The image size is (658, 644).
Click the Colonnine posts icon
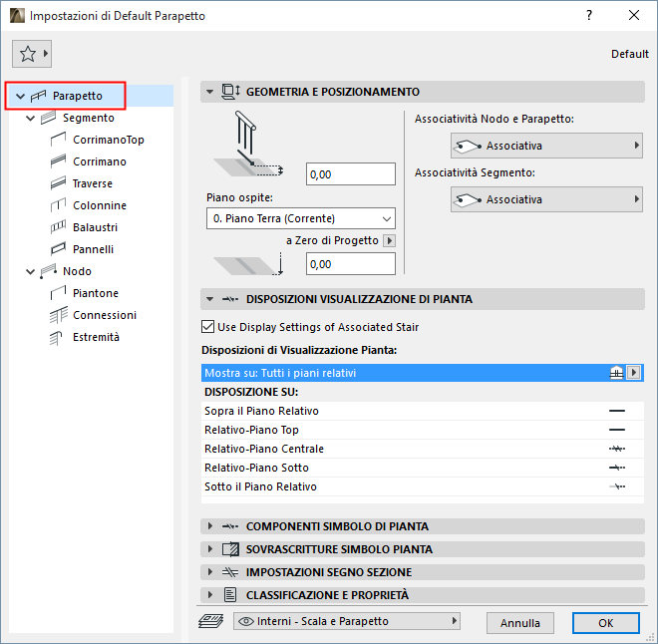(x=58, y=205)
